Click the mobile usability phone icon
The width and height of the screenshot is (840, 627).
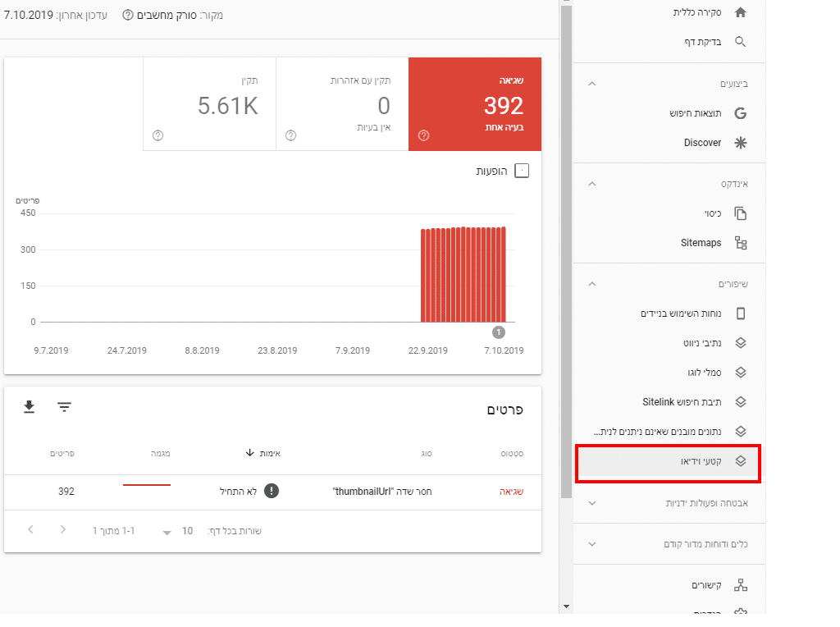click(741, 313)
